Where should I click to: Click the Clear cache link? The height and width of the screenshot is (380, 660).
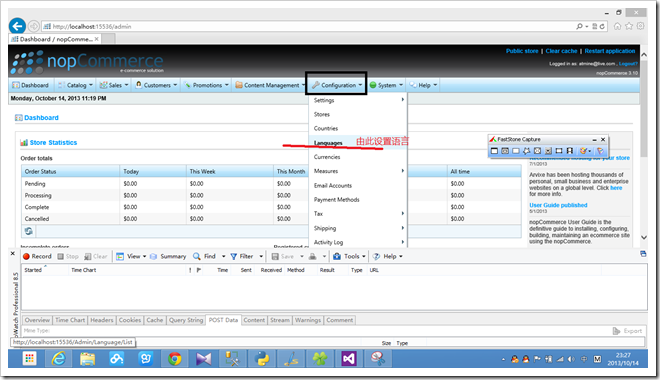point(561,51)
